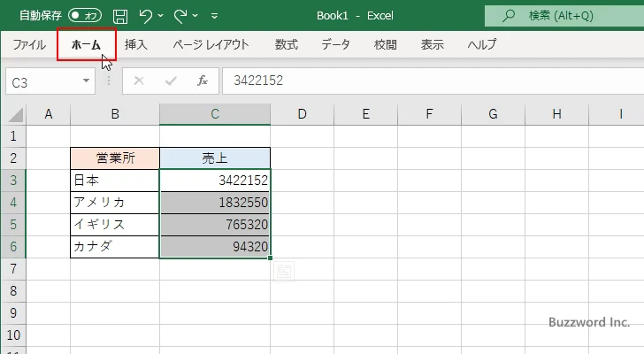Toggle the 自動保存 AutoSave switch
644x354 pixels.
pos(85,16)
